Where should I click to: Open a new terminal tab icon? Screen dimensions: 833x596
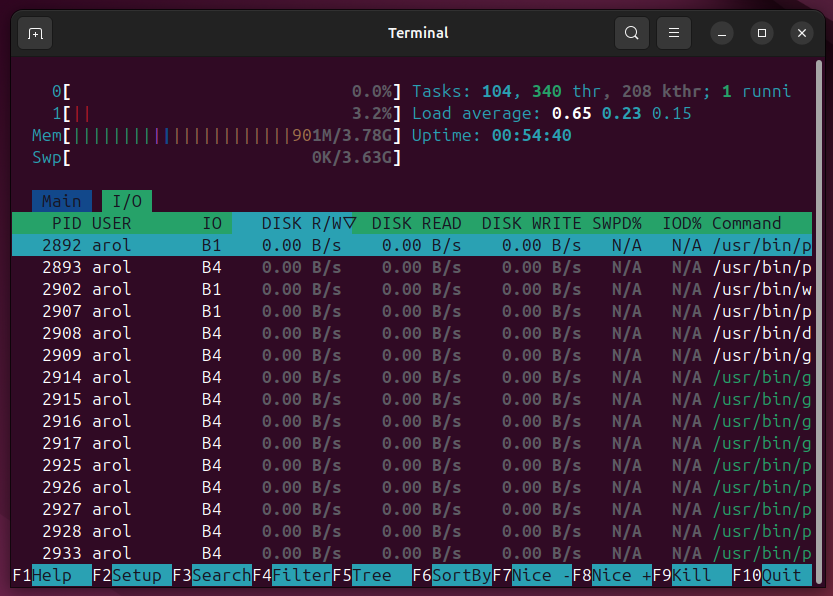click(35, 33)
